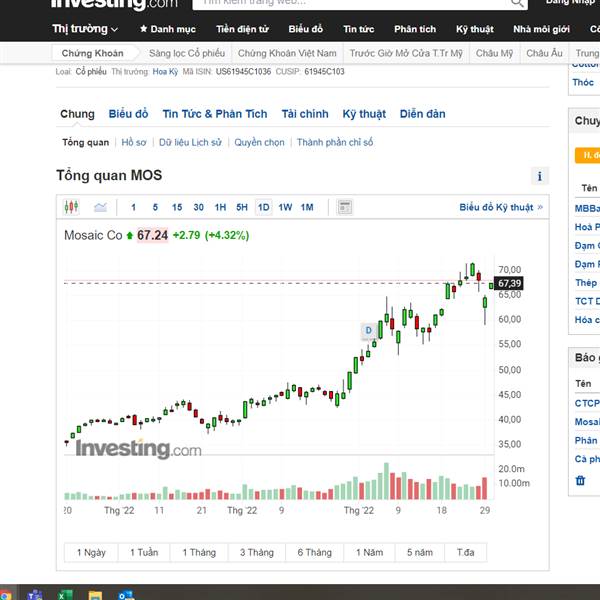Viewport: 600px width, 600px height.
Task: Set chart interval to 30 minutes
Action: [198, 207]
